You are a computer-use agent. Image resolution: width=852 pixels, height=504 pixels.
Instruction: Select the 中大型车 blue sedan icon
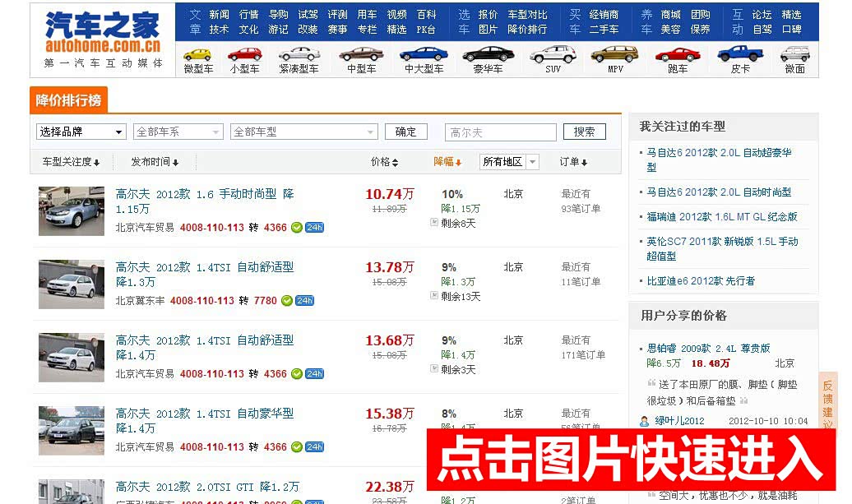pos(424,53)
